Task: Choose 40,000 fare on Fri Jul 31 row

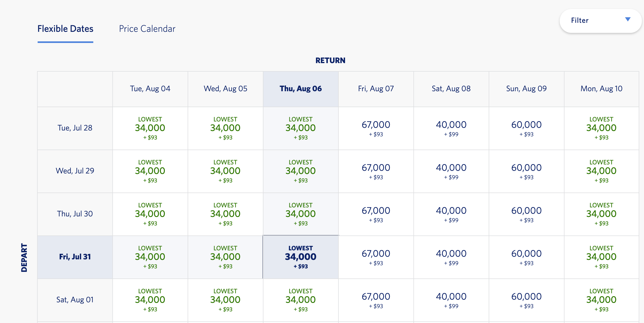Action: click(451, 257)
